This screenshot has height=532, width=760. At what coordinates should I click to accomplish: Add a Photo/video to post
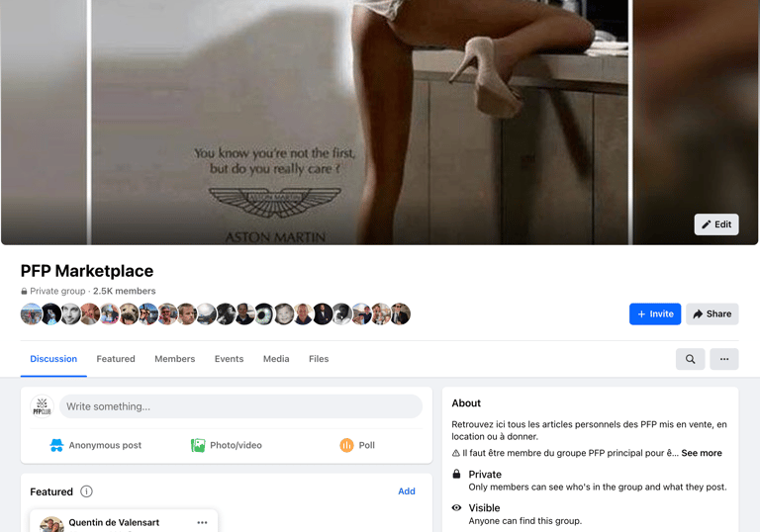click(227, 445)
